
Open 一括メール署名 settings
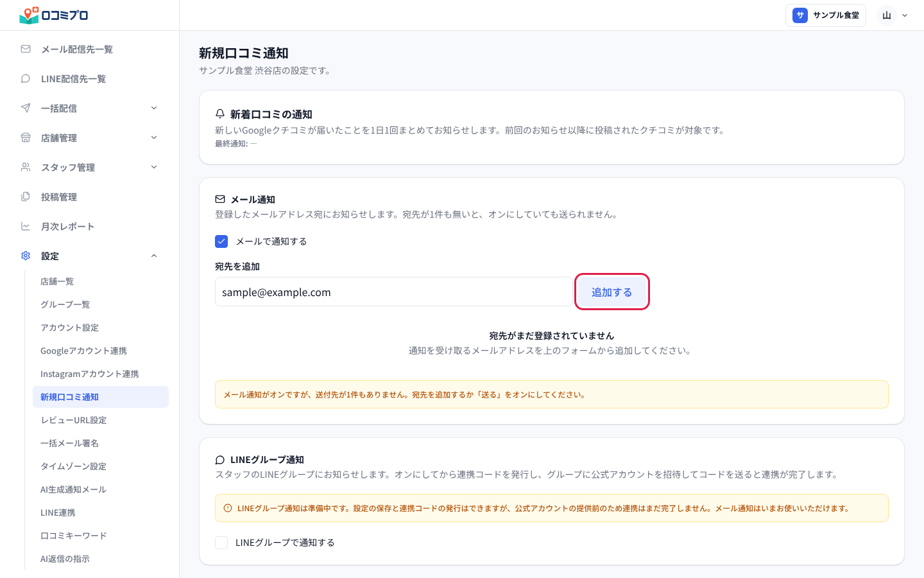(101, 443)
